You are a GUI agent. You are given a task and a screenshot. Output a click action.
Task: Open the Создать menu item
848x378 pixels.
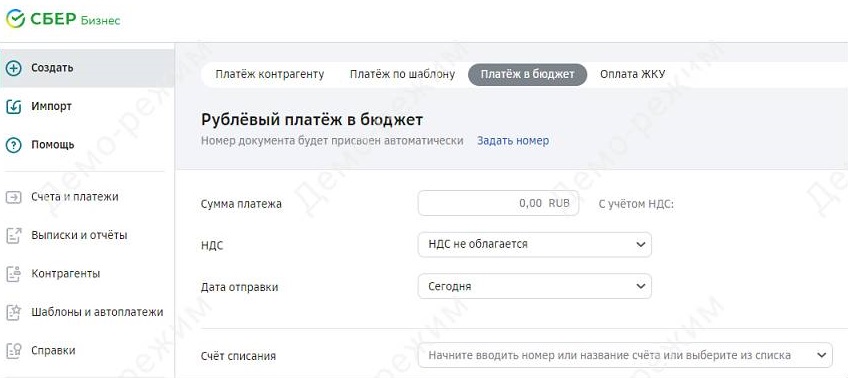click(87, 68)
